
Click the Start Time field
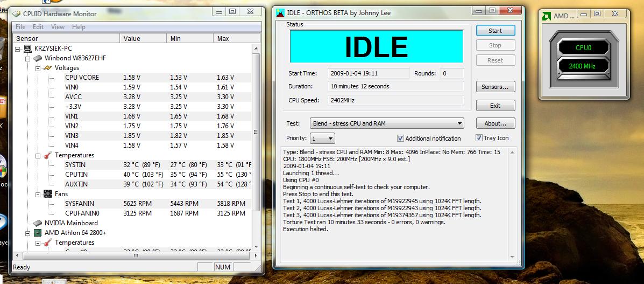click(x=369, y=73)
